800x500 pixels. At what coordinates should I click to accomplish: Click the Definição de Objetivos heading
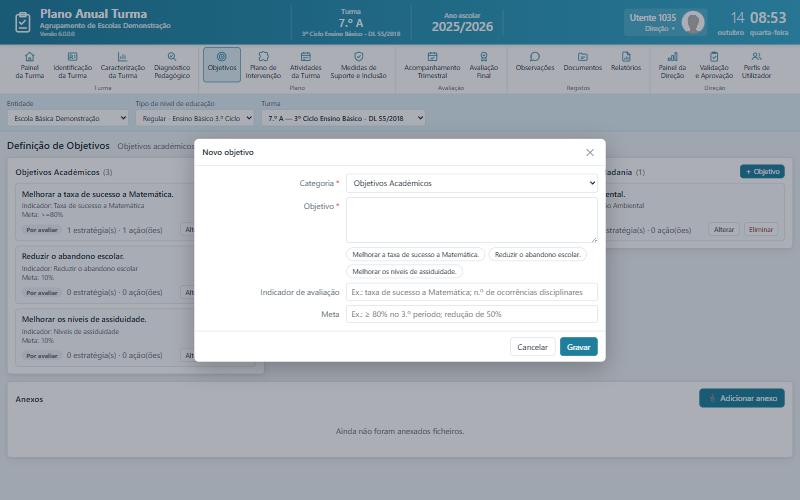[58, 146]
